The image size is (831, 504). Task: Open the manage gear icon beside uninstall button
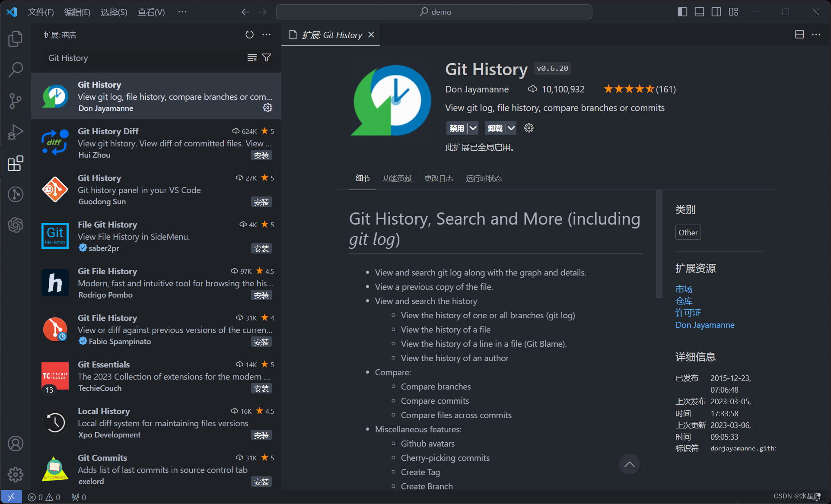tap(529, 128)
